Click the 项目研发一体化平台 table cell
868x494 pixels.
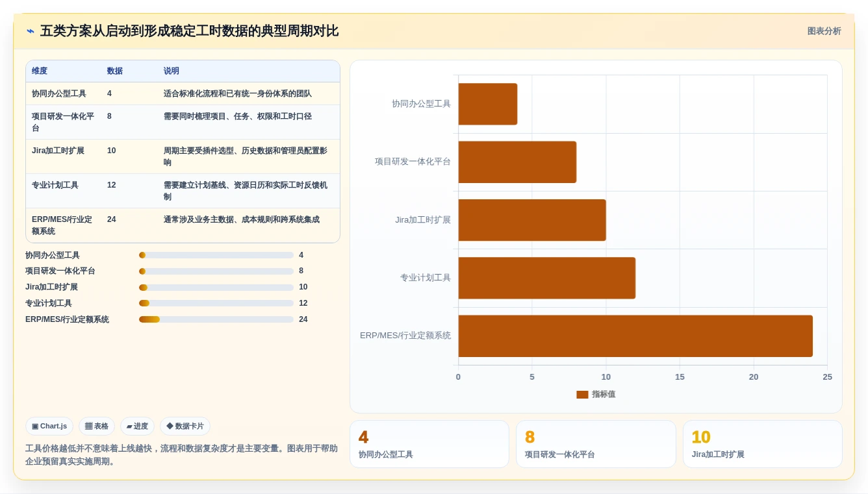64,122
